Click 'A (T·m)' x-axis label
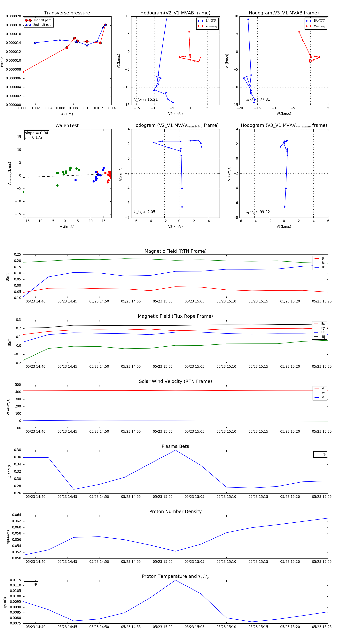Screen dimensions: 351x644 (x=67, y=114)
